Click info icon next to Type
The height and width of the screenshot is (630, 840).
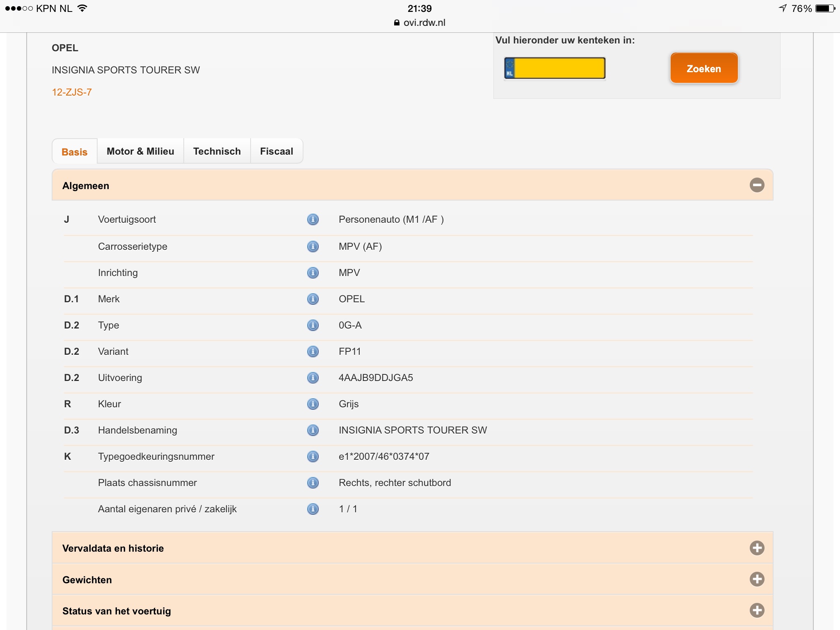pyautogui.click(x=313, y=325)
